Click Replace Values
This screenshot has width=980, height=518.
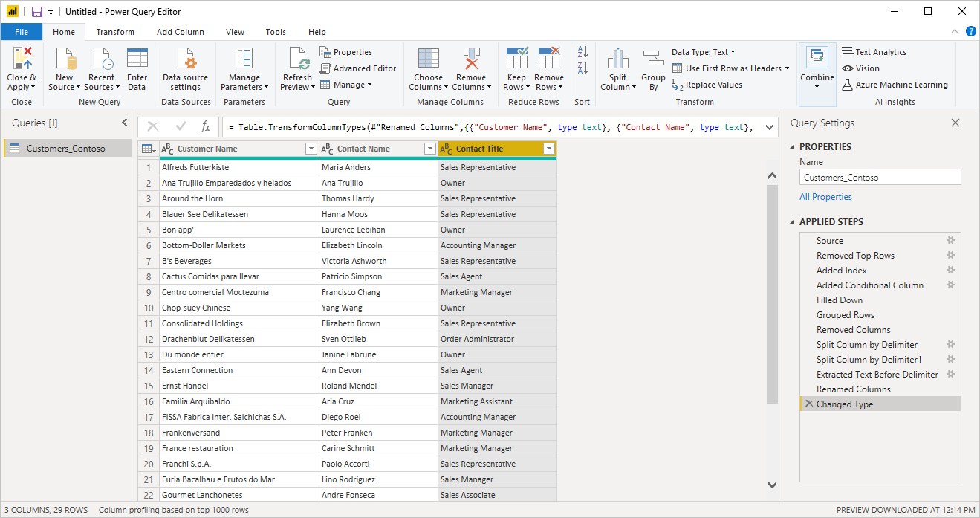pyautogui.click(x=707, y=85)
